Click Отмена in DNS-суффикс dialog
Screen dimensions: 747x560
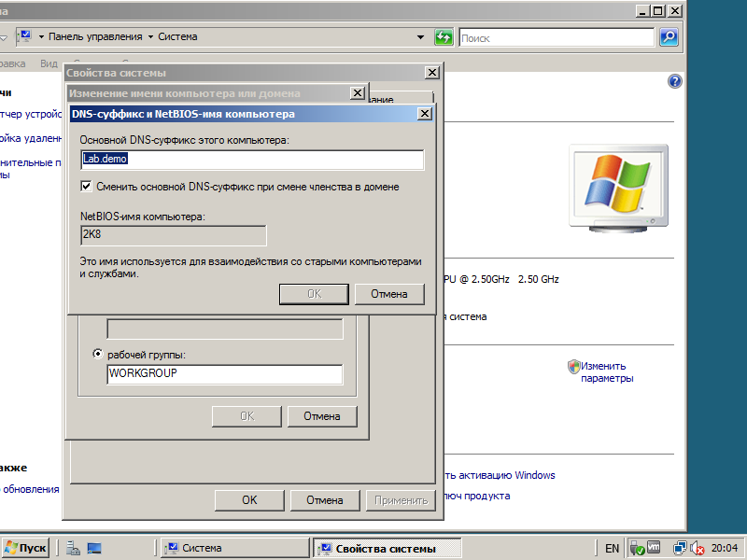click(x=389, y=294)
